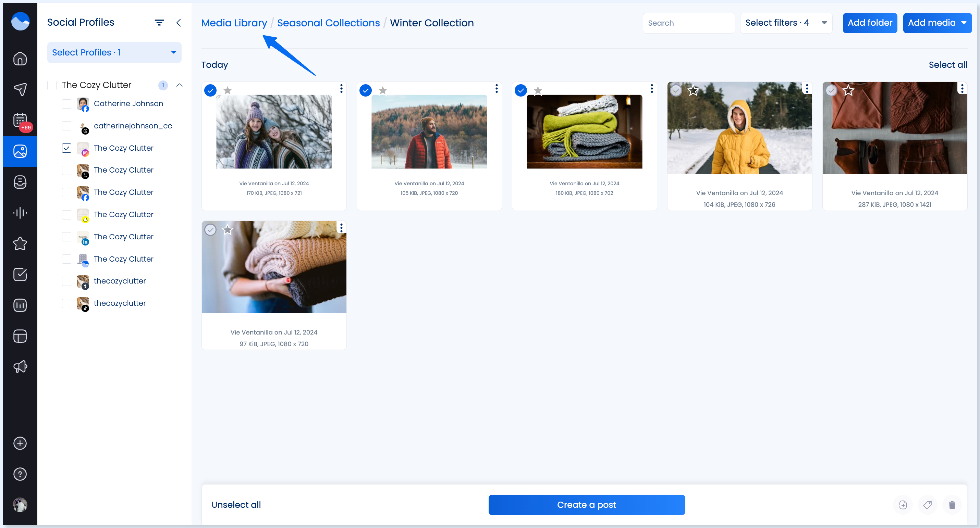This screenshot has height=528, width=980.
Task: Star the 105 KiB red jacket image
Action: pos(383,90)
